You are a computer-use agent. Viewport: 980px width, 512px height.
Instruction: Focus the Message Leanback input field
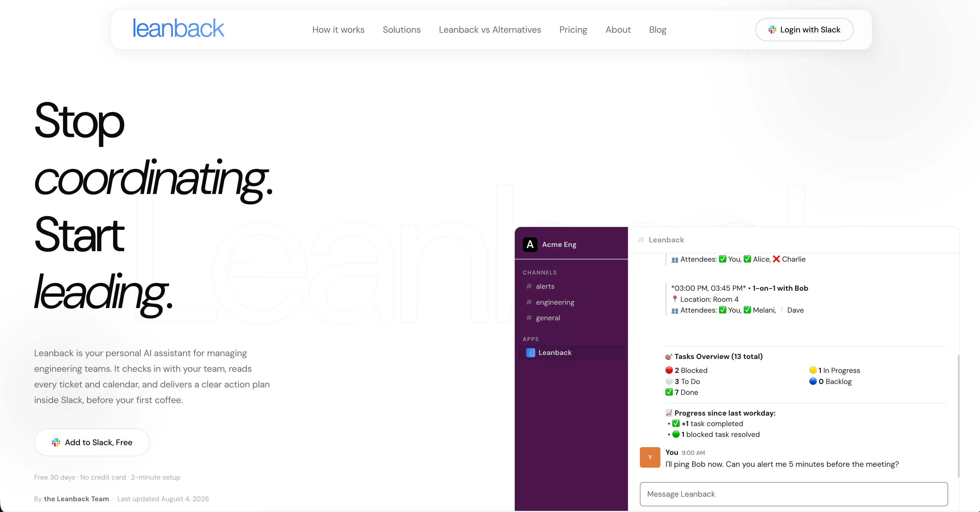(794, 494)
